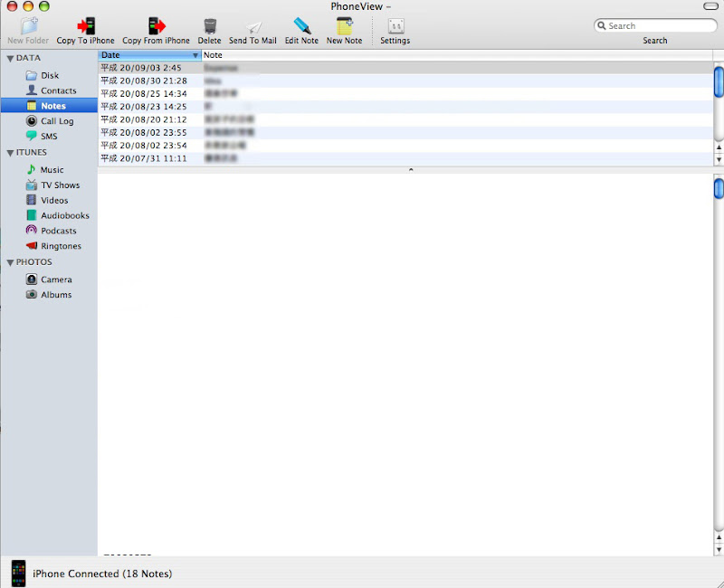Open Audiobooks in the sidebar
The width and height of the screenshot is (724, 588).
click(57, 215)
